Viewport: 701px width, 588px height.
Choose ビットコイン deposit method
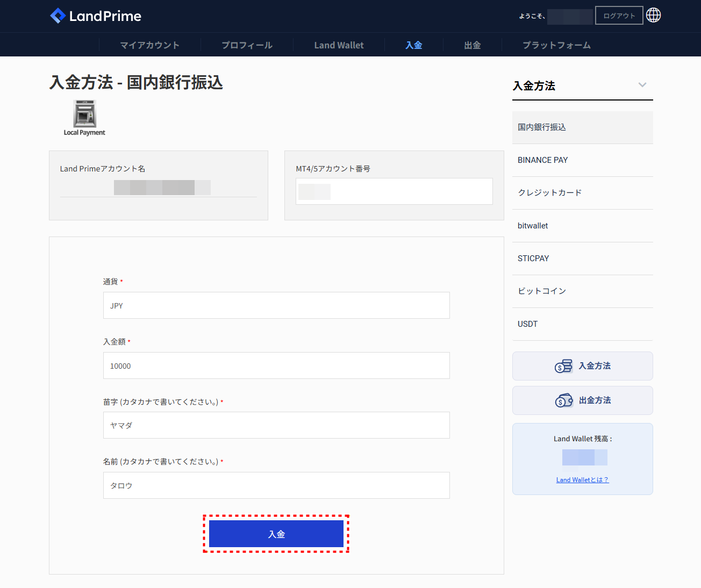tap(583, 291)
